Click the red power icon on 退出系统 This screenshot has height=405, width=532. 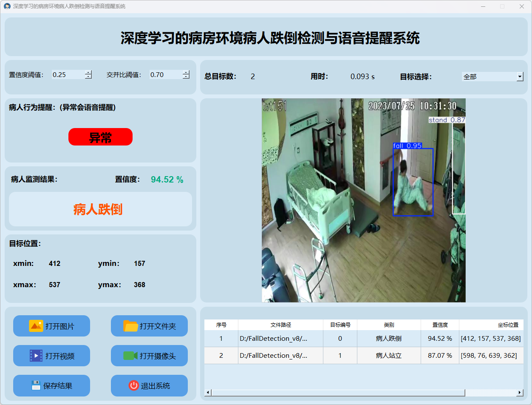click(134, 385)
